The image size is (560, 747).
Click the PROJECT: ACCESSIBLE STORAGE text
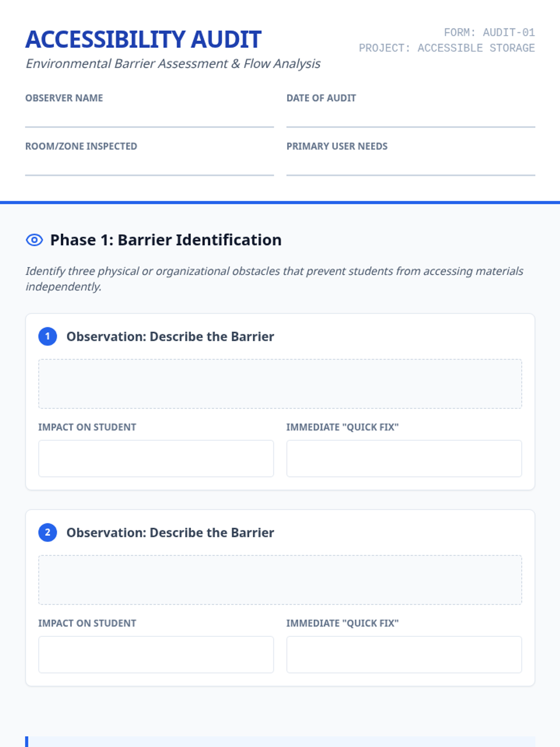tap(447, 48)
